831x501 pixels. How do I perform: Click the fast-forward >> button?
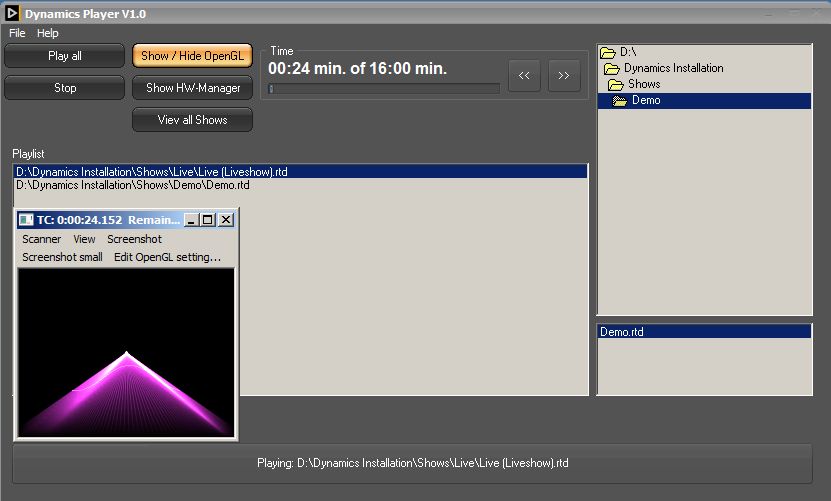pyautogui.click(x=564, y=76)
